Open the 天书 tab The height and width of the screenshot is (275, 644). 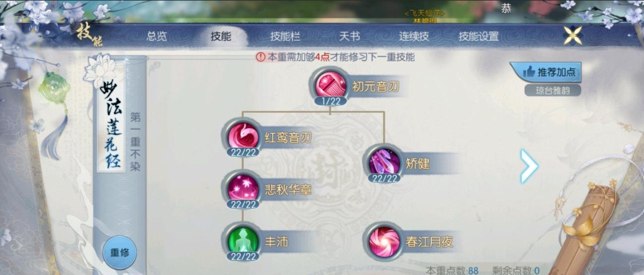coord(349,36)
